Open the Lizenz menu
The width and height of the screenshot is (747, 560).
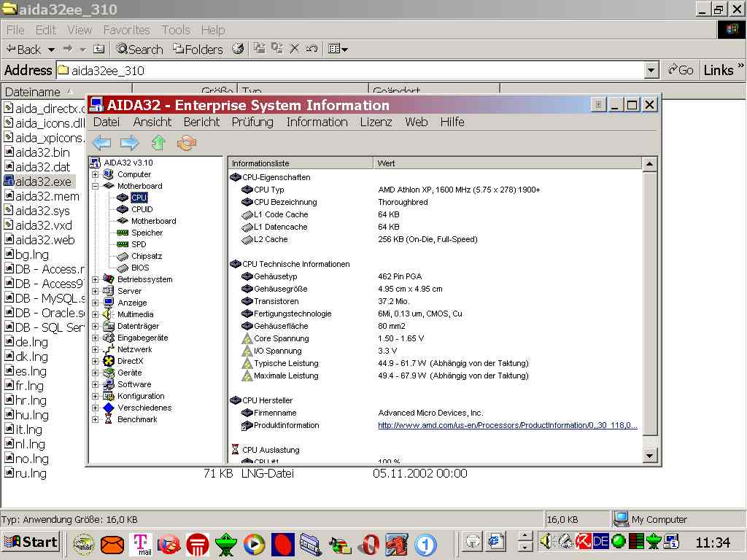(376, 122)
